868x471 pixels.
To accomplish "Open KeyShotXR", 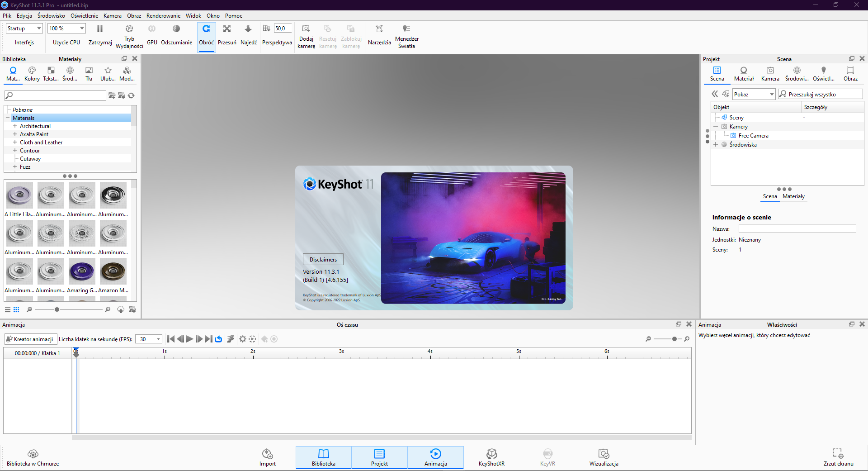I will [491, 457].
